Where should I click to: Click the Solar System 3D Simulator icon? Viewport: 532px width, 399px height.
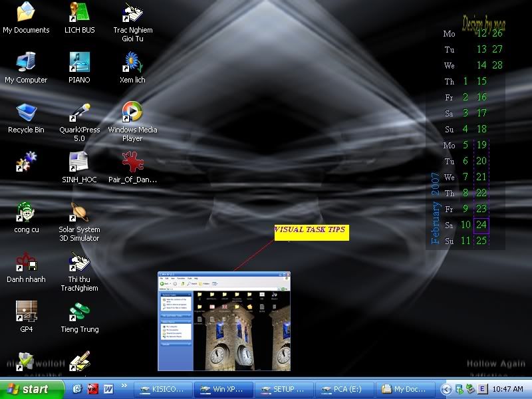click(79, 213)
